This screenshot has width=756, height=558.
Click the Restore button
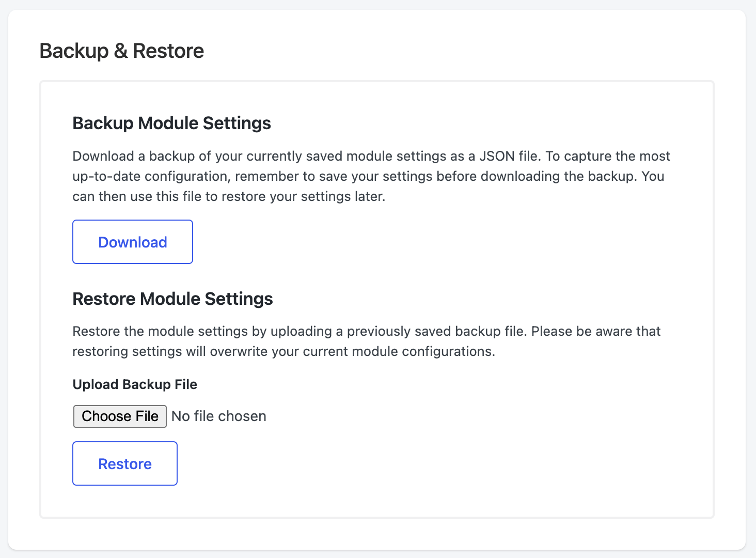pyautogui.click(x=125, y=463)
